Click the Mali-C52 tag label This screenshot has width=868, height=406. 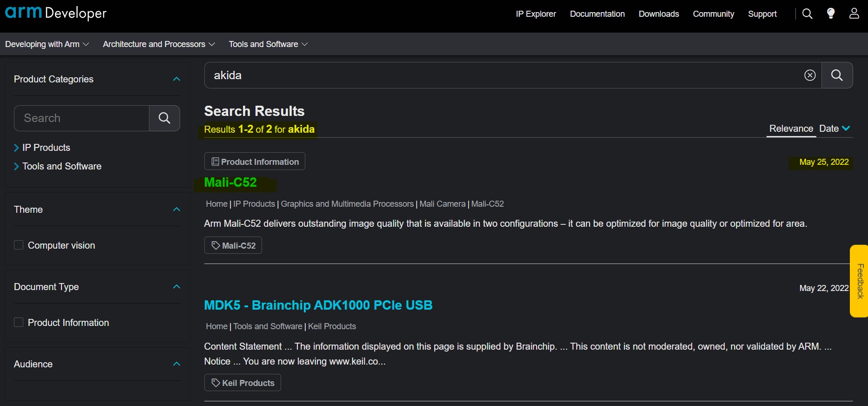233,245
